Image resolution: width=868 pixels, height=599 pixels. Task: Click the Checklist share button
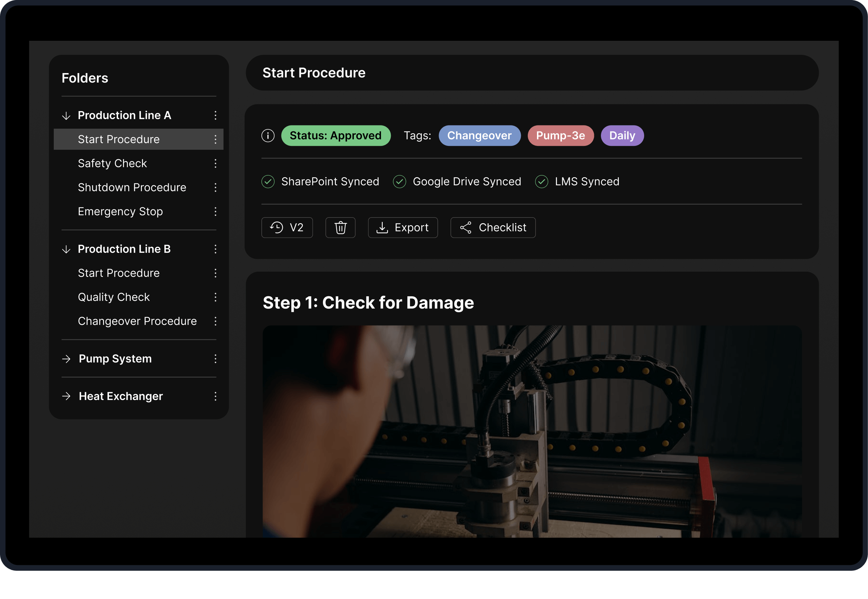493,227
